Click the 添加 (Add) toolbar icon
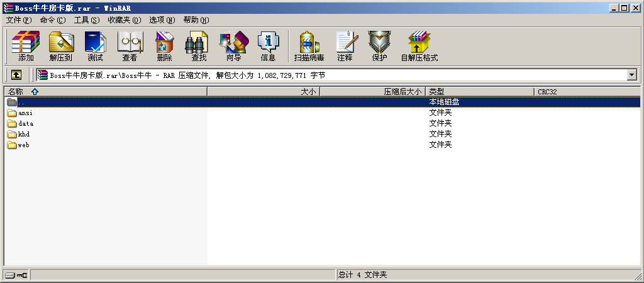Screen dimensions: 644x283 coord(26,46)
